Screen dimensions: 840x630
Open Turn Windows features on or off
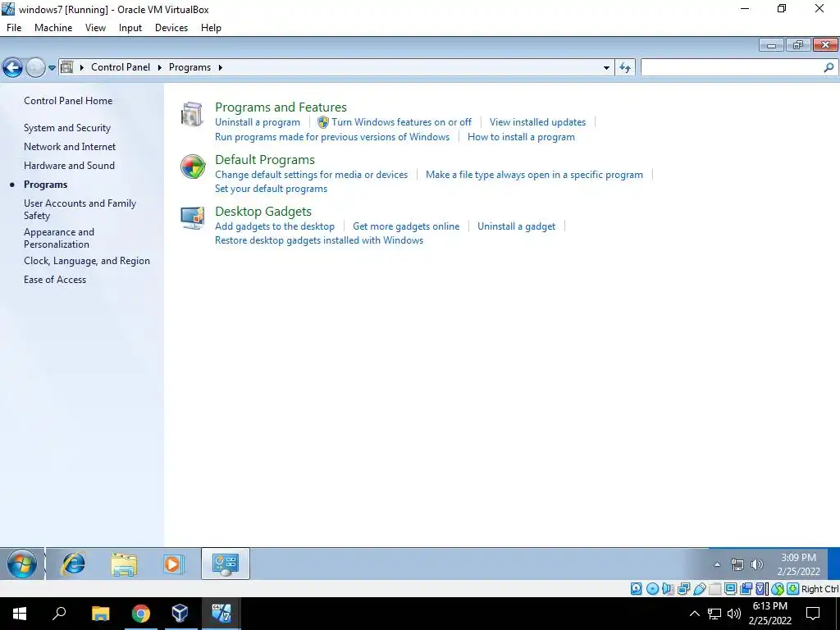(x=401, y=122)
